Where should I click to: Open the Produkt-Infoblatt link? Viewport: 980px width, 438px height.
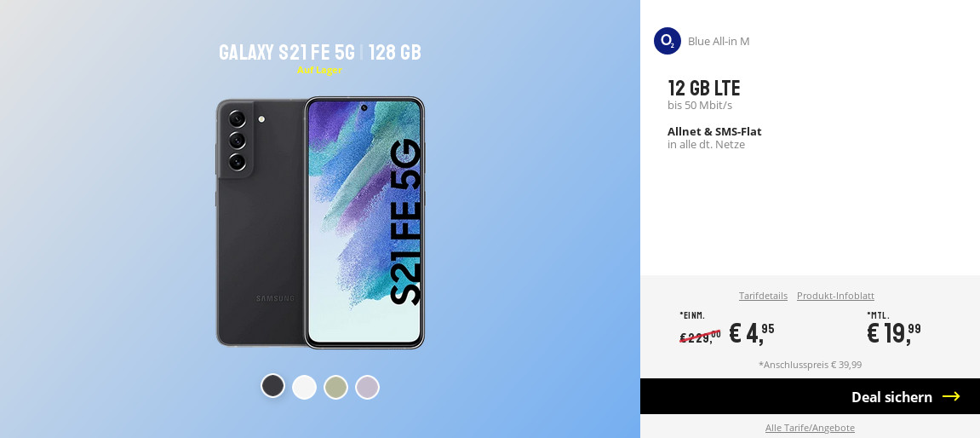point(835,296)
